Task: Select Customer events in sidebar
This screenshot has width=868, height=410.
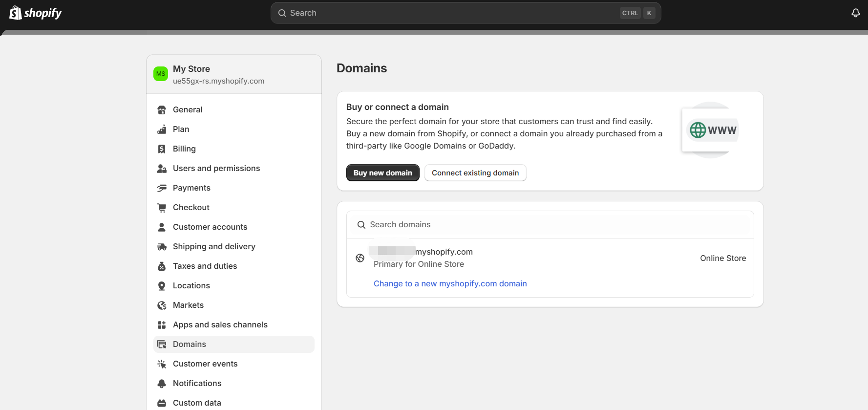Action: point(205,364)
